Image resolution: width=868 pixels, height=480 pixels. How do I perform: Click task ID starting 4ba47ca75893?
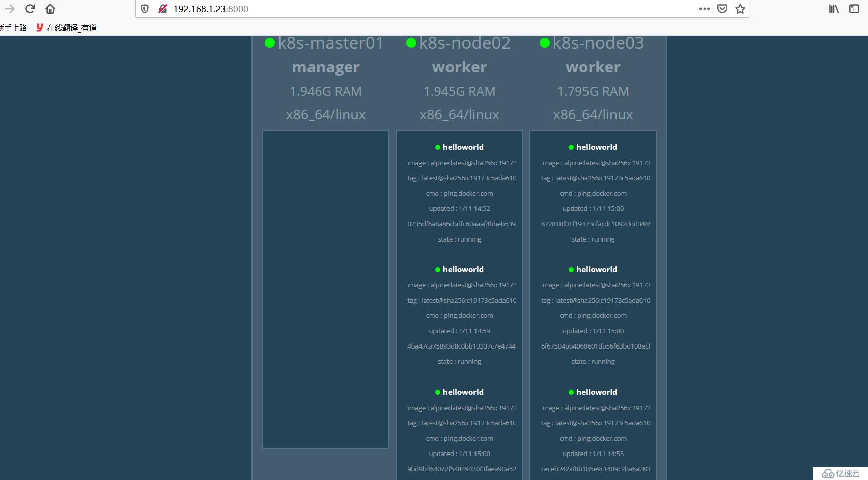coord(462,346)
